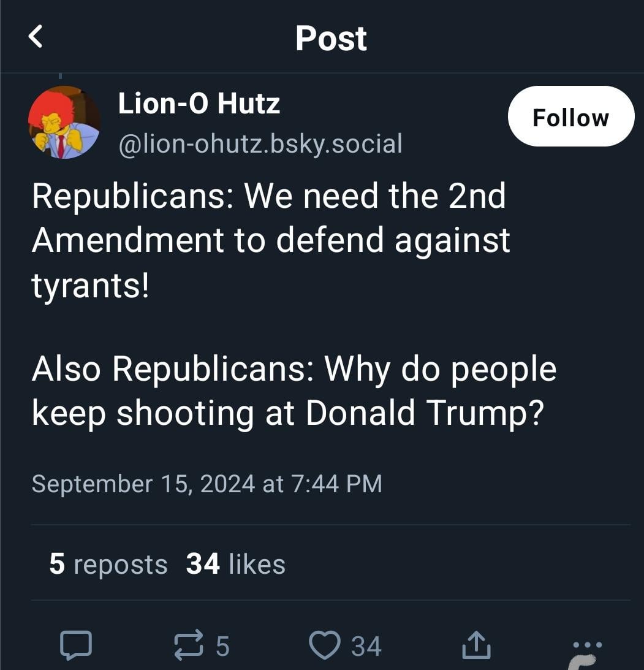Open Lion-O Hutz profile avatar

pyautogui.click(x=64, y=123)
